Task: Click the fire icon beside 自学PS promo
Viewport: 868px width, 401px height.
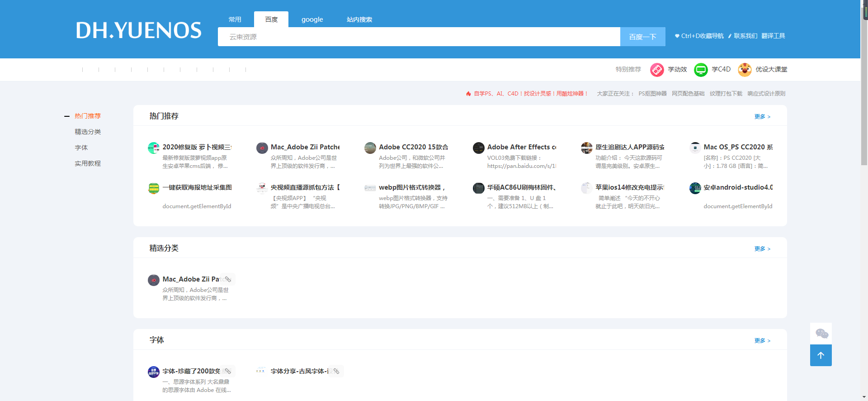Action: (x=468, y=94)
